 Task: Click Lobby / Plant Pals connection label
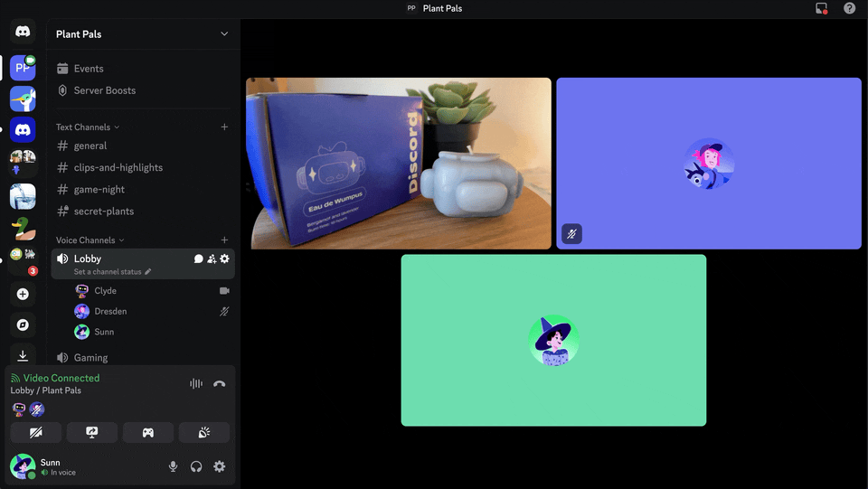click(x=45, y=390)
